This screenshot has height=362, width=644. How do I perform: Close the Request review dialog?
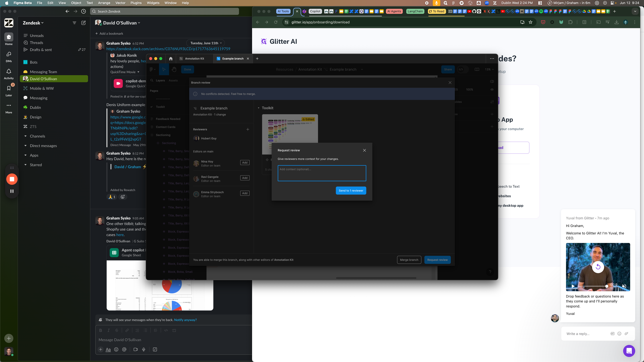364,150
